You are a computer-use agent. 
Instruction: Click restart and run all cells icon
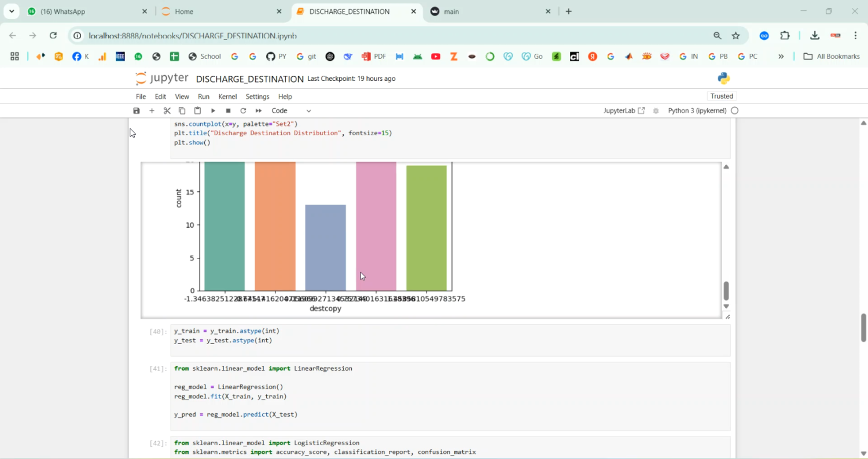259,110
